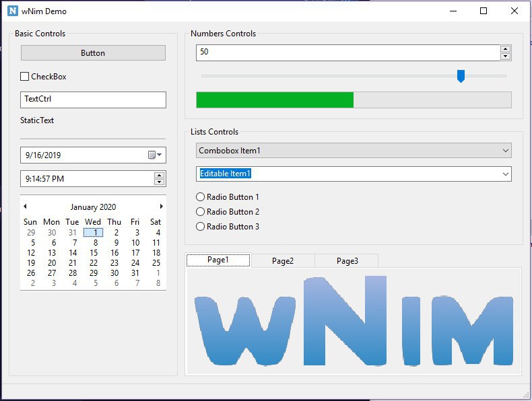
Task: Switch to the Page2 tab
Action: click(283, 260)
